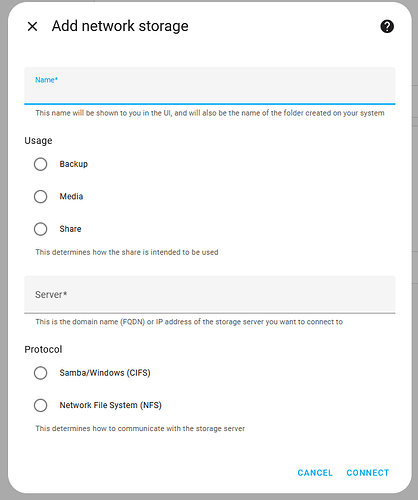The height and width of the screenshot is (500, 418).
Task: Click the Share option label text
Action: (70, 229)
